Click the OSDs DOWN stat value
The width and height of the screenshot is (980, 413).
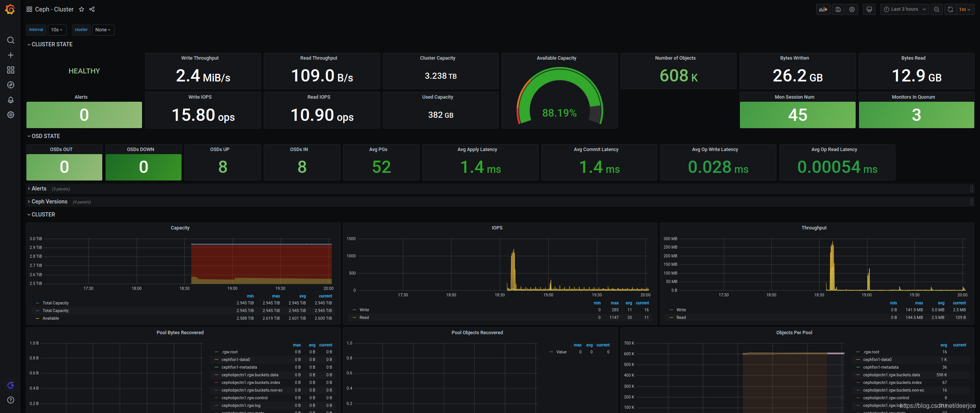coord(144,167)
